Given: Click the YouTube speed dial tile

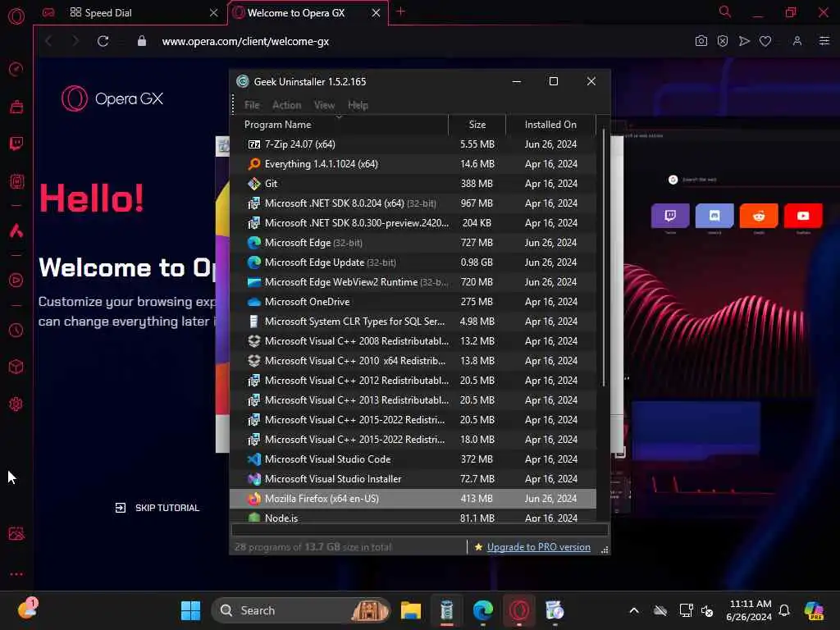Looking at the screenshot, I should (x=803, y=216).
